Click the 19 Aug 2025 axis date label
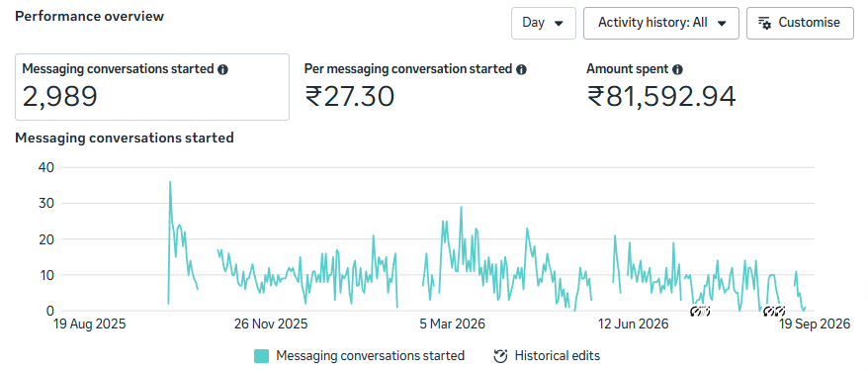868x371 pixels. [x=89, y=324]
